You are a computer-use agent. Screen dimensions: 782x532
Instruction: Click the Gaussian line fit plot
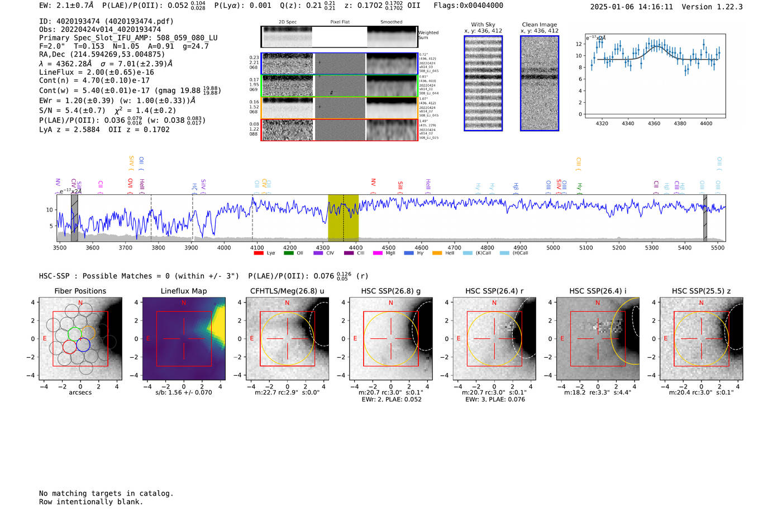tap(655, 75)
